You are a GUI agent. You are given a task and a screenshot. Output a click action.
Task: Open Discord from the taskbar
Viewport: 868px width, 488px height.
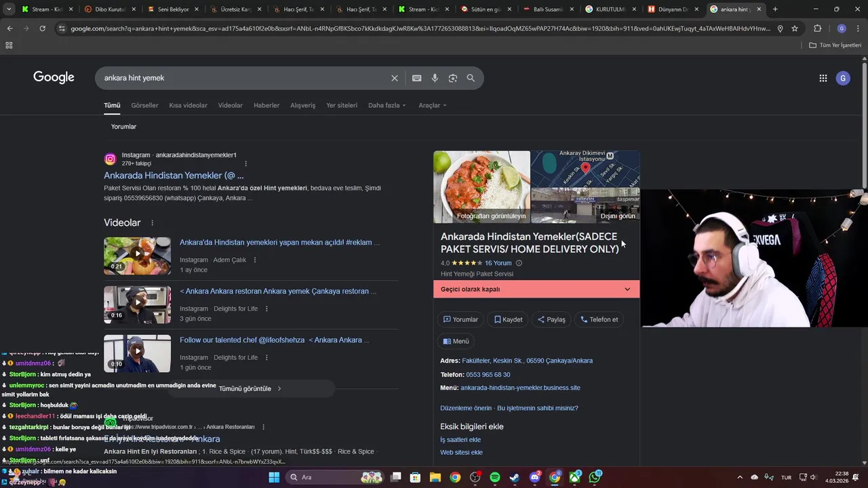coord(535,477)
